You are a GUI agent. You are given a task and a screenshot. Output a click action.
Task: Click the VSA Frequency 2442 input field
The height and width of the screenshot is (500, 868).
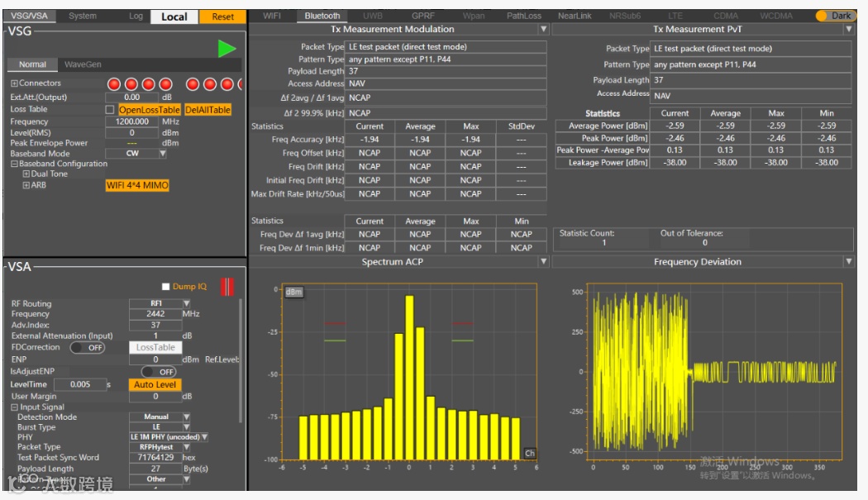pos(155,314)
